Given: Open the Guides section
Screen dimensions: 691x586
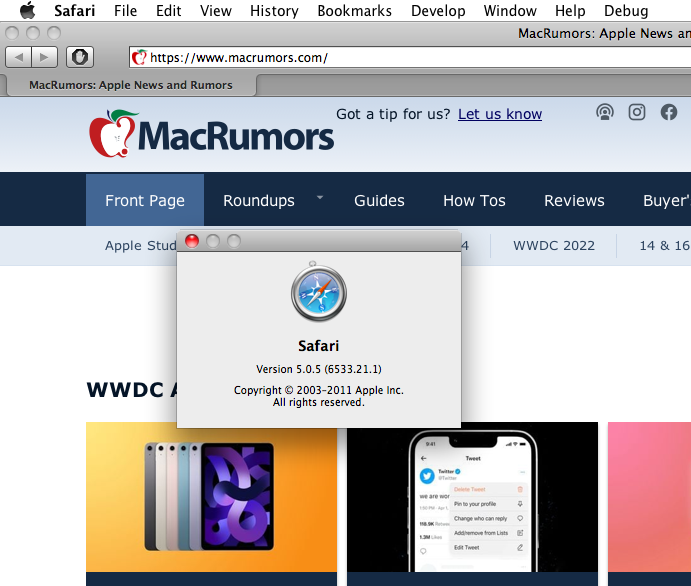Looking at the screenshot, I should tap(379, 200).
